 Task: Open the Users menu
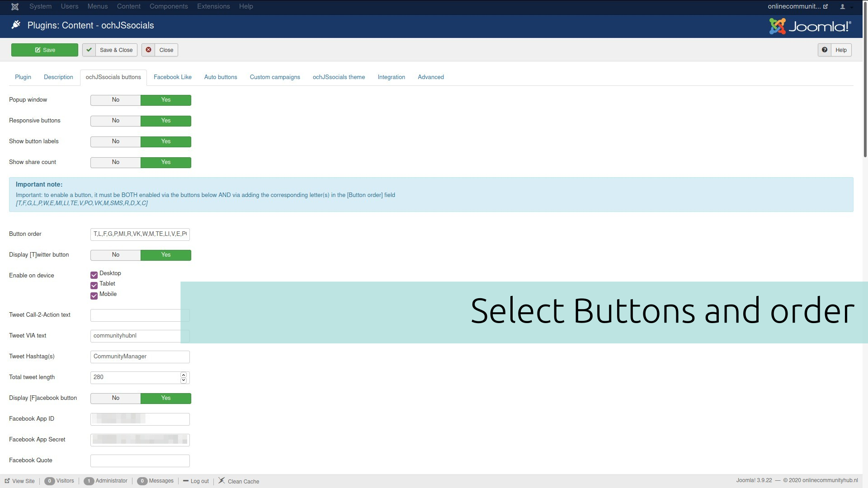pyautogui.click(x=70, y=6)
